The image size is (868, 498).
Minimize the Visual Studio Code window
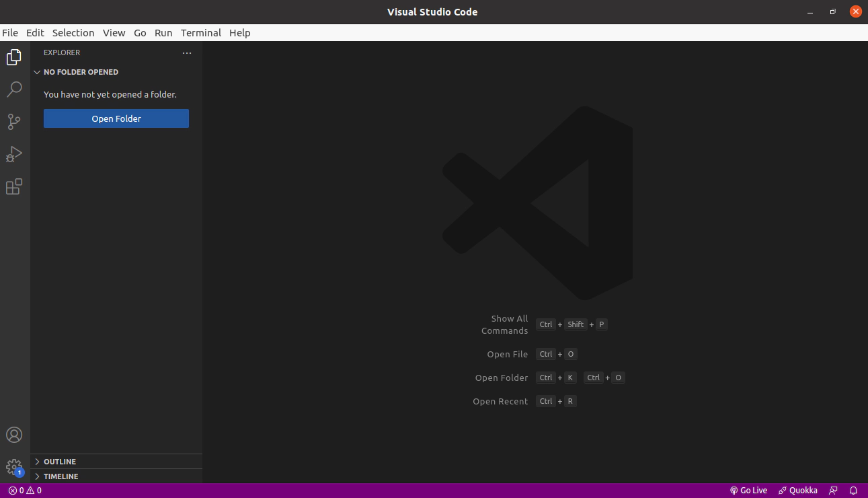pyautogui.click(x=810, y=12)
